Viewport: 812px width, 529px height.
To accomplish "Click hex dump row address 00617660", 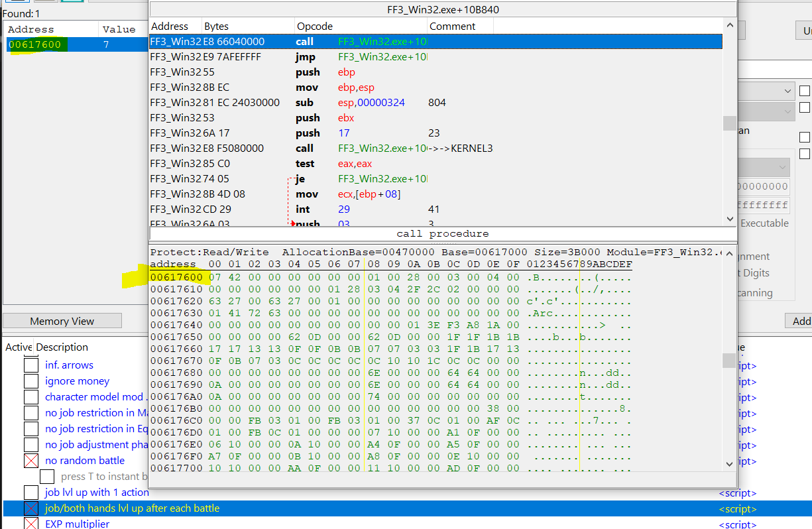I will [x=176, y=349].
